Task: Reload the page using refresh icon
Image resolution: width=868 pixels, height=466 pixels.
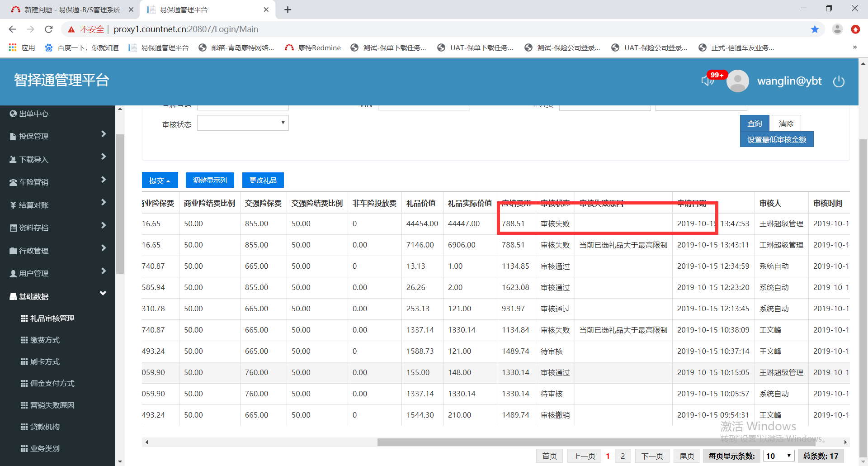Action: [49, 29]
